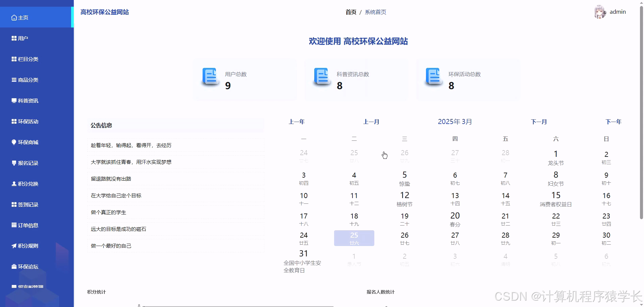Select calendar date 15 消费者权益日

(x=556, y=199)
